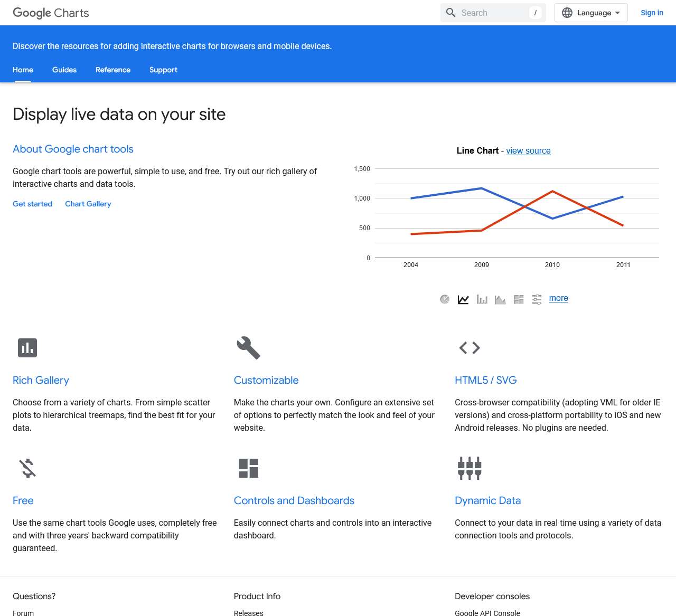Click the Releases footer link

point(248,612)
